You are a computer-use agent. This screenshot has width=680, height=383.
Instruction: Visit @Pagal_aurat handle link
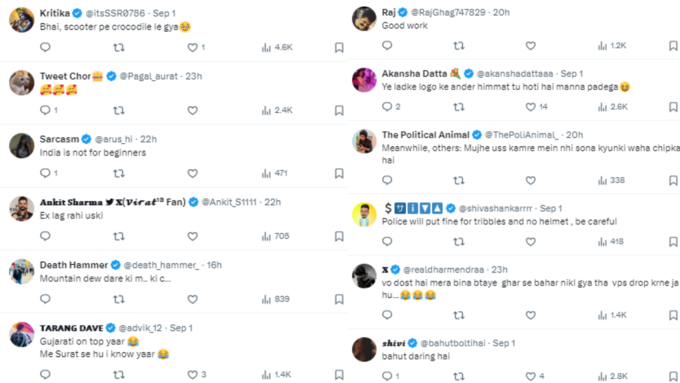coord(149,76)
